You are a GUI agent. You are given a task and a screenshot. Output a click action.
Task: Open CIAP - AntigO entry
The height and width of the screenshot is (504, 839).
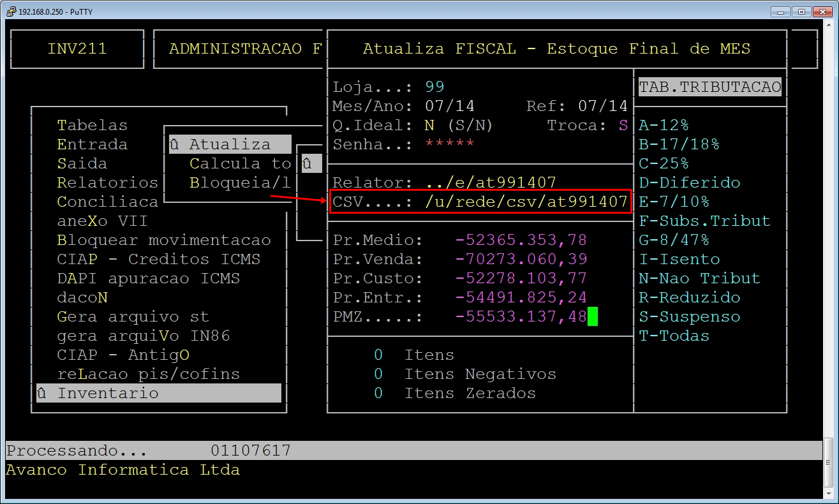(123, 355)
